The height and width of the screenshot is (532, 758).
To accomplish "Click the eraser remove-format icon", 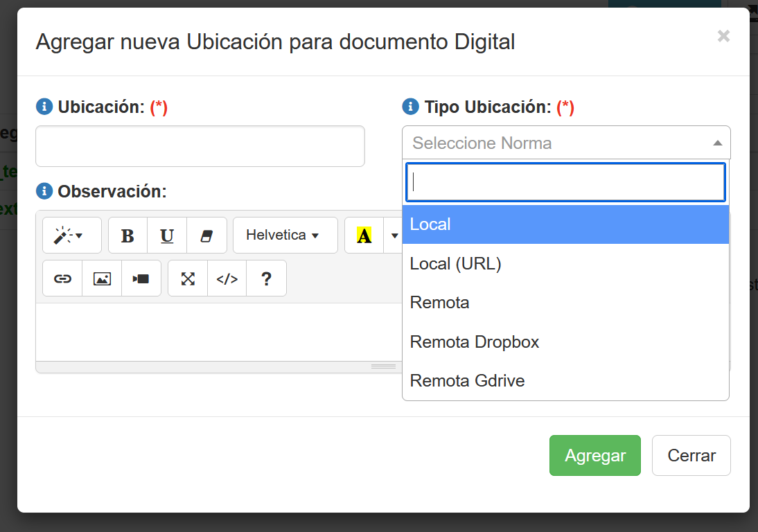I will pos(206,236).
